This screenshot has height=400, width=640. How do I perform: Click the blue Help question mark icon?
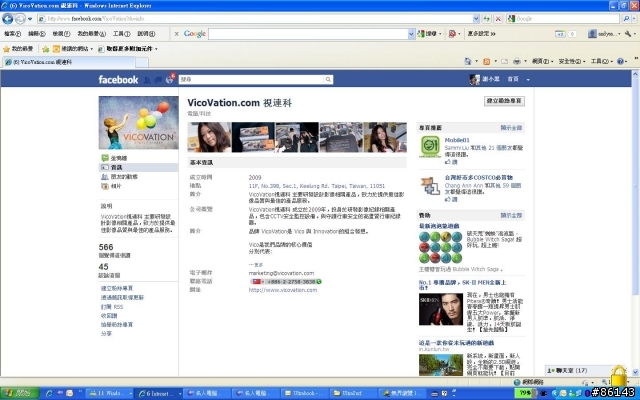[x=620, y=61]
